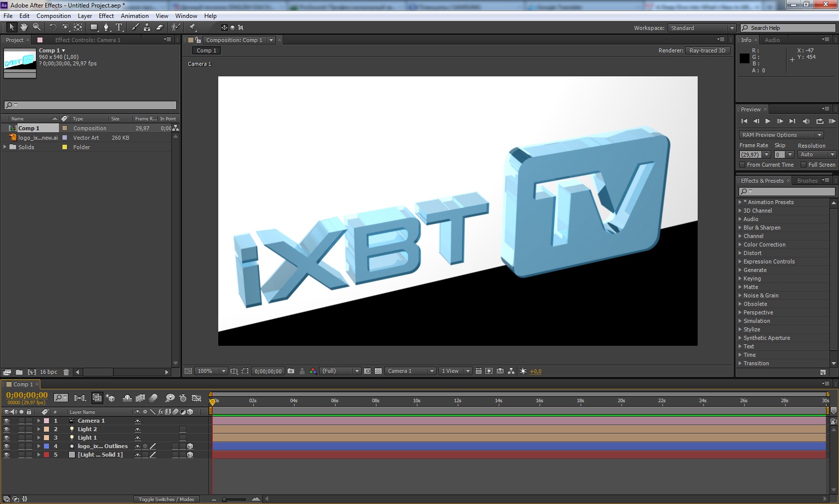Click the timeline zoom slider
This screenshot has height=504, width=839.
click(234, 499)
